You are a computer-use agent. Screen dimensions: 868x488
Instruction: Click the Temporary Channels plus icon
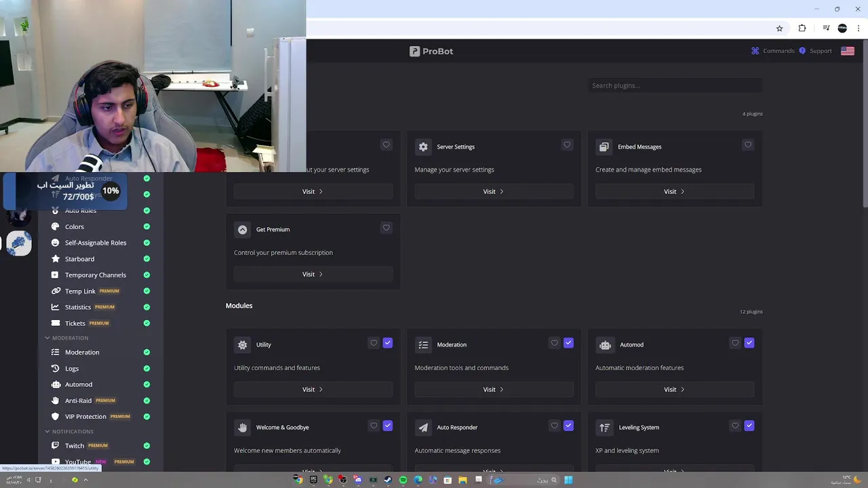[55, 275]
